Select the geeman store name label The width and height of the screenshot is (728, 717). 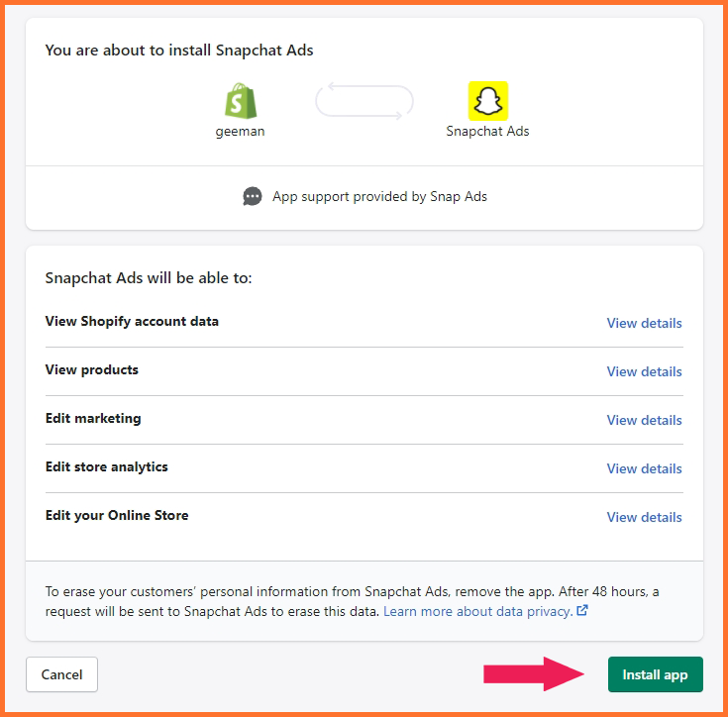(240, 132)
